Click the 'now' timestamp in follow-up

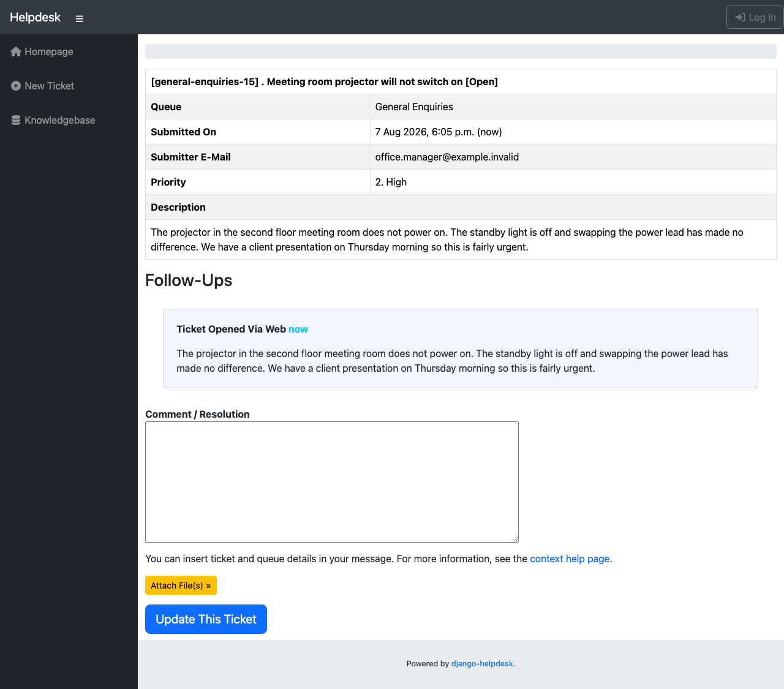[x=298, y=329]
